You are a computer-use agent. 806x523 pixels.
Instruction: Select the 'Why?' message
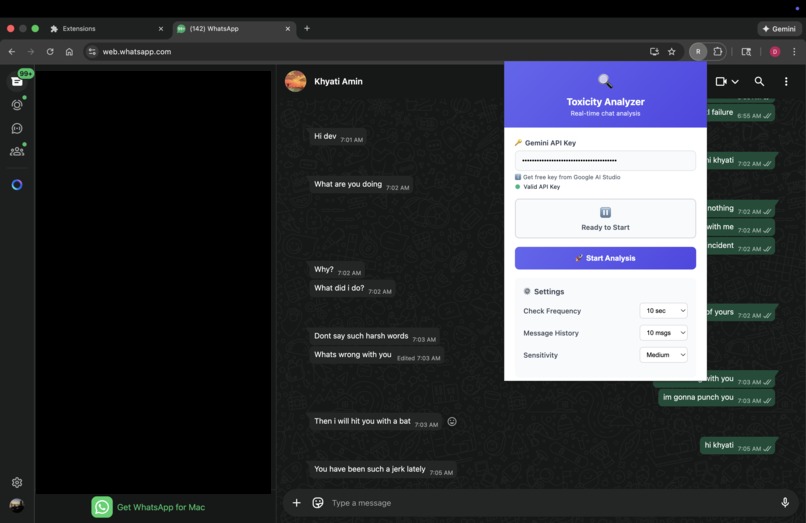coord(337,269)
